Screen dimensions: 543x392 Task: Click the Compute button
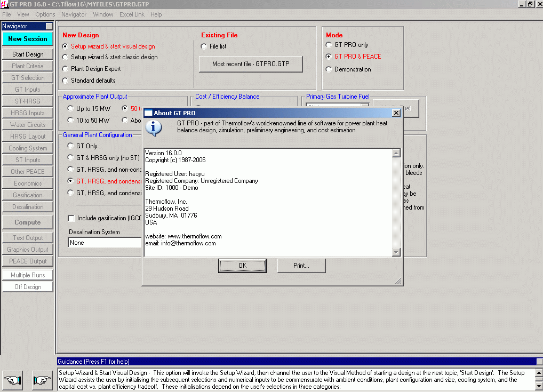pyautogui.click(x=28, y=222)
